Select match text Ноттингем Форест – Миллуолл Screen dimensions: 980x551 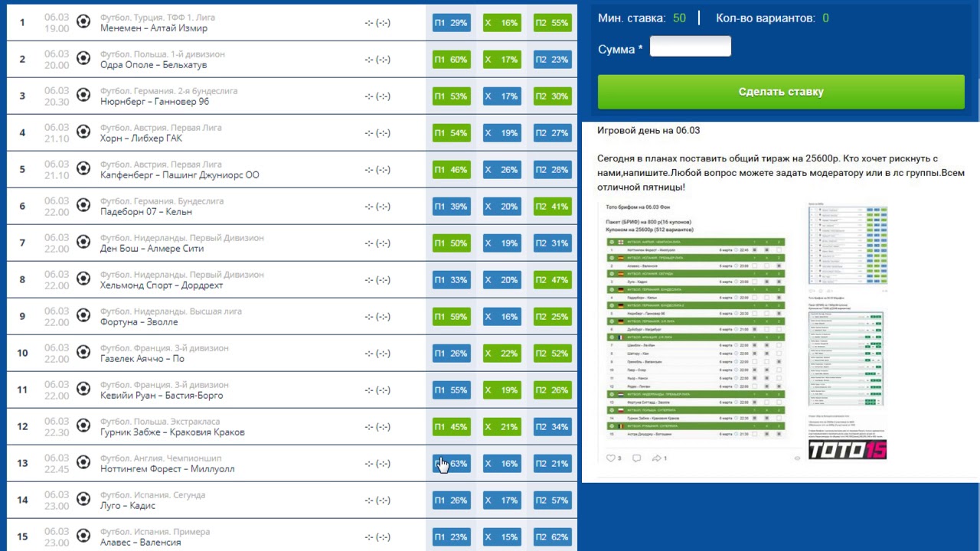click(168, 469)
